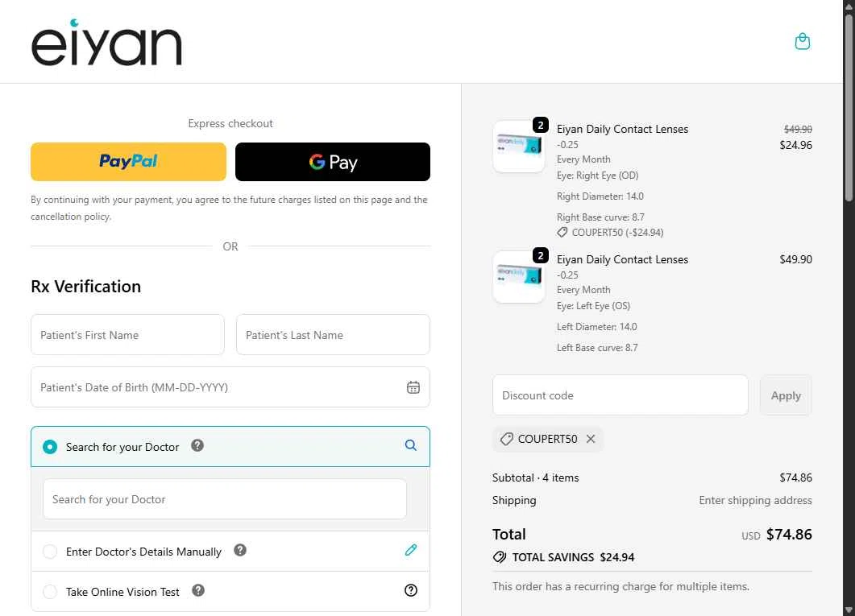Click the magnifier search icon in doctor row
This screenshot has width=855, height=616.
click(x=411, y=445)
